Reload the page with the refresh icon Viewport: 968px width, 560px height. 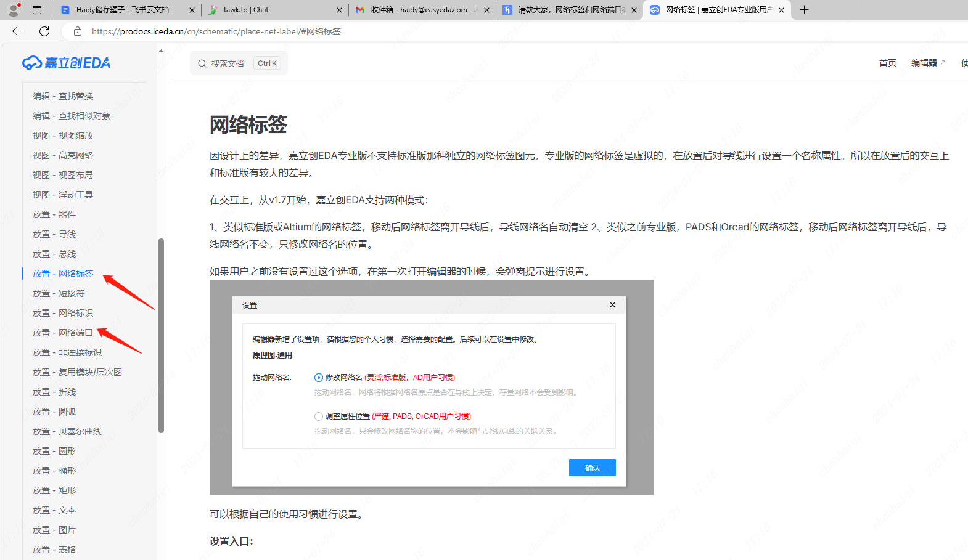point(44,31)
